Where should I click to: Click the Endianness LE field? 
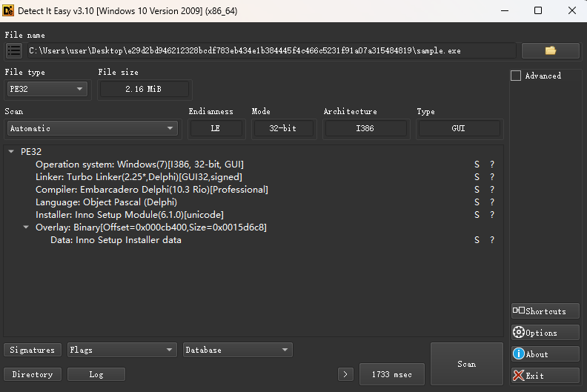point(216,128)
